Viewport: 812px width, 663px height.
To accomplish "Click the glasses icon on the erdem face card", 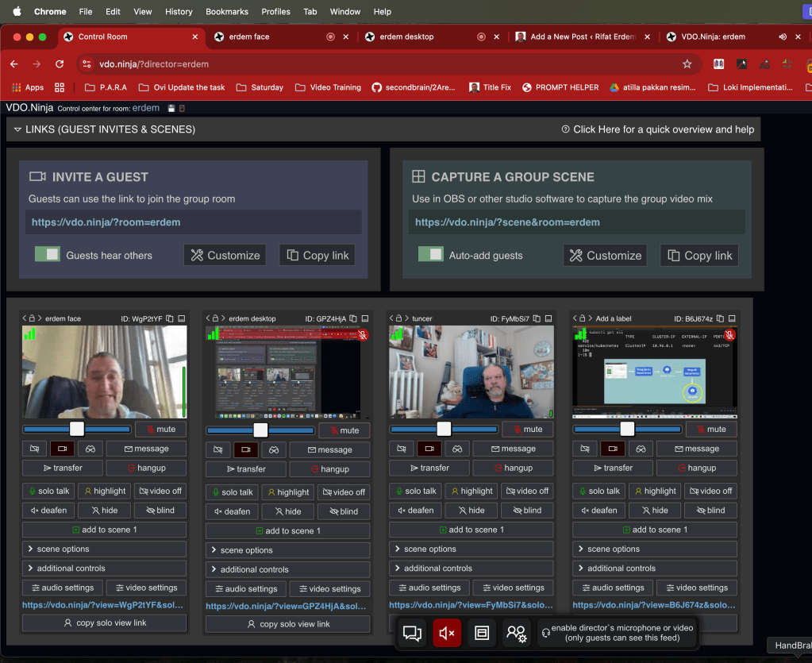I will point(90,449).
